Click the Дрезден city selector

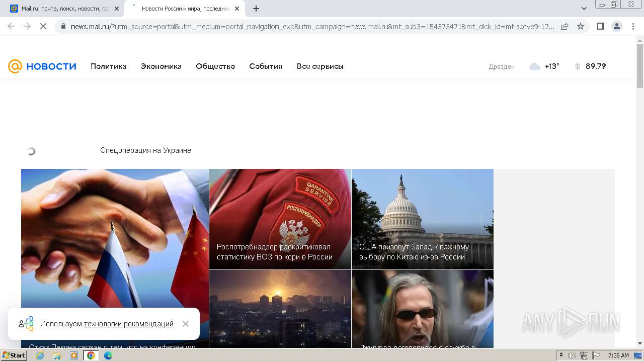tap(502, 66)
